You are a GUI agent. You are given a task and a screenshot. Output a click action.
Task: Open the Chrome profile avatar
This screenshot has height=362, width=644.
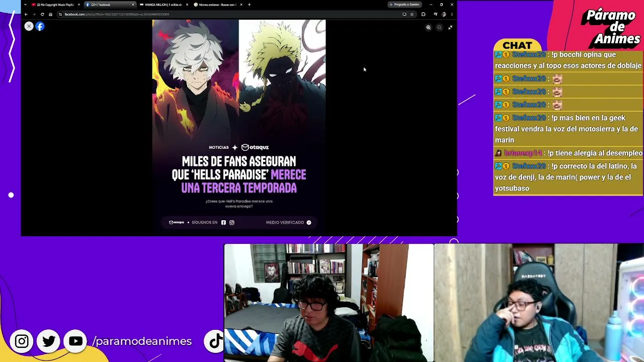point(443,14)
